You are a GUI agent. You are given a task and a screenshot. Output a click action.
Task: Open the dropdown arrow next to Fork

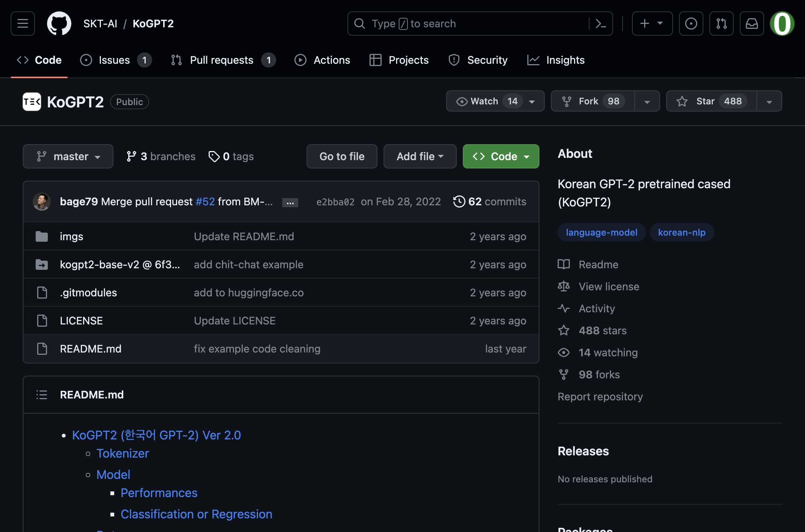[x=647, y=101]
